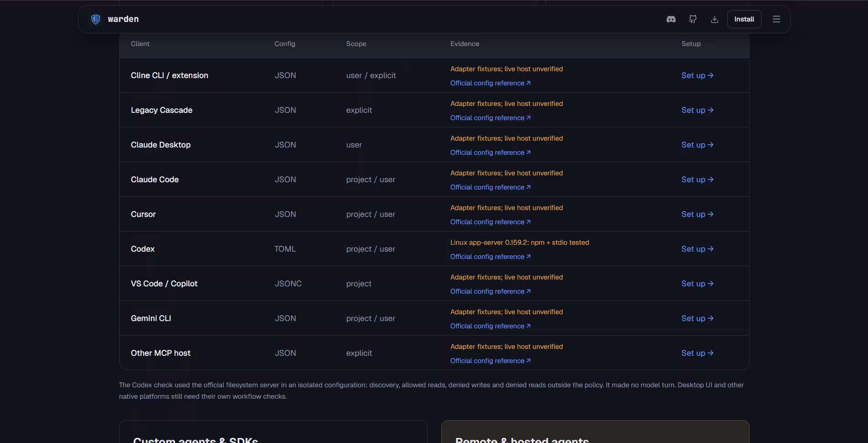
Task: Click the TOML config cell
Action: [285, 249]
